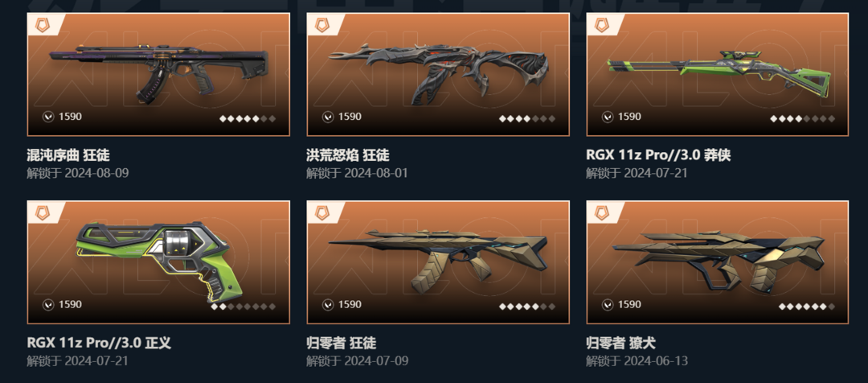The width and height of the screenshot is (868, 383).
Task: Click tier badge icon on 归零者 狂徒 card
Action: click(321, 213)
